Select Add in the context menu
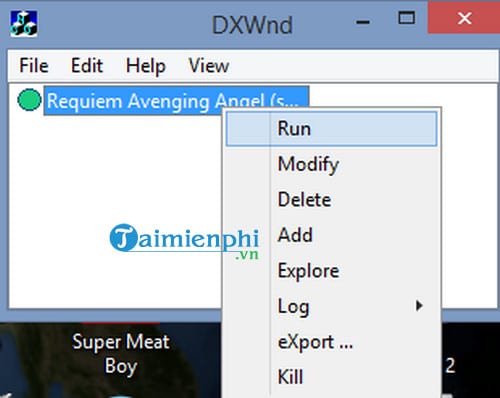This screenshot has width=500, height=398. click(332, 235)
